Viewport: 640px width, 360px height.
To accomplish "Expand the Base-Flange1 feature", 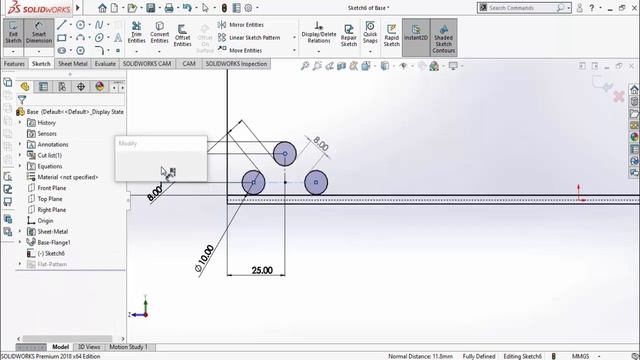I will [x=20, y=242].
